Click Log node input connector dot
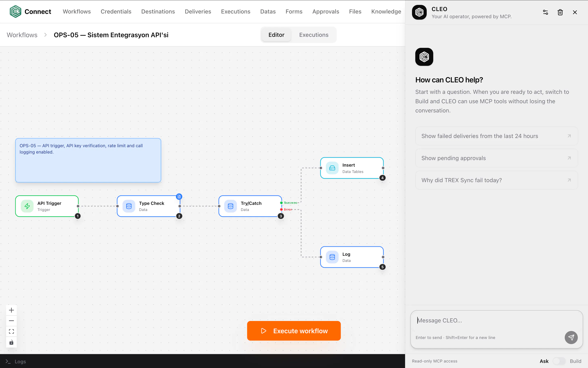This screenshot has width=588, height=368. pos(321,257)
